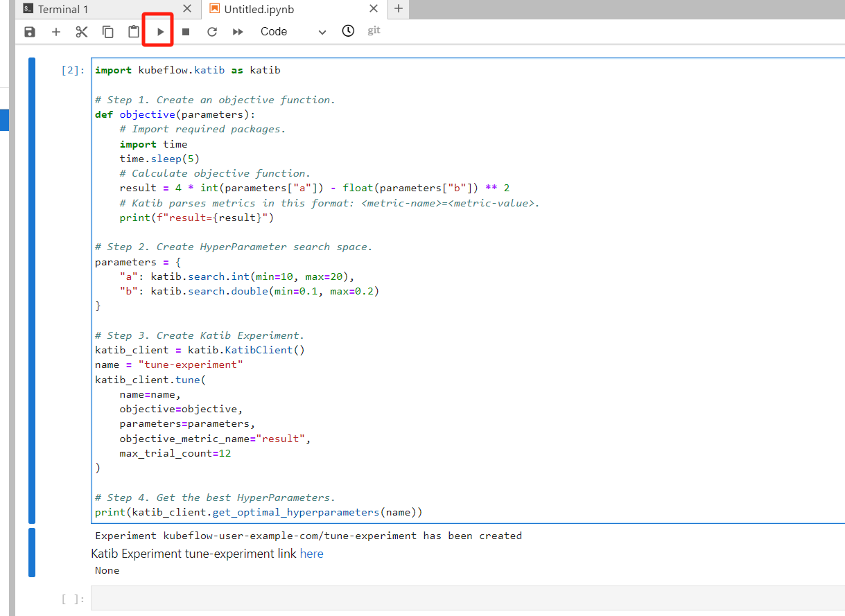The height and width of the screenshot is (616, 845).
Task: Open the Code cell type dropdown
Action: pyautogui.click(x=293, y=32)
